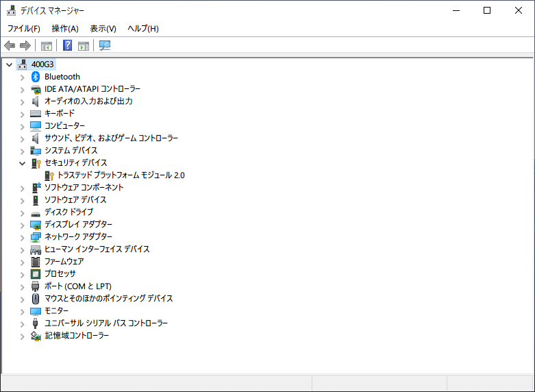Select the システム デバイス label

pyautogui.click(x=71, y=150)
